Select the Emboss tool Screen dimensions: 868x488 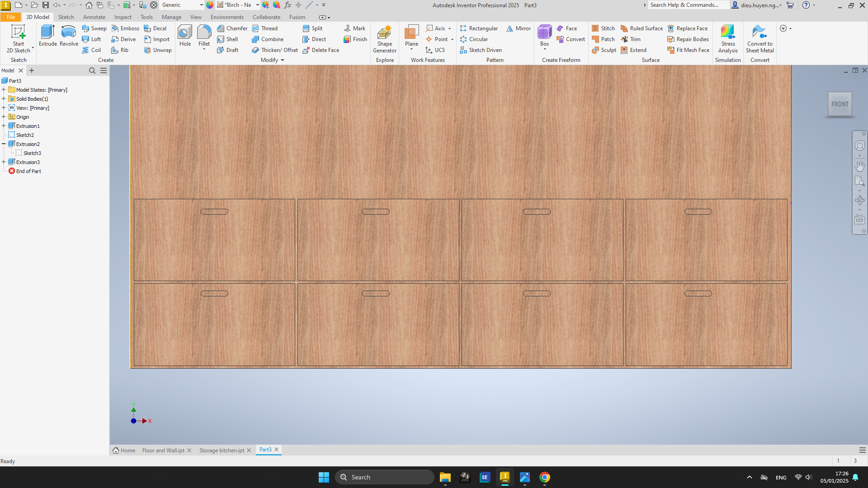[x=125, y=28]
